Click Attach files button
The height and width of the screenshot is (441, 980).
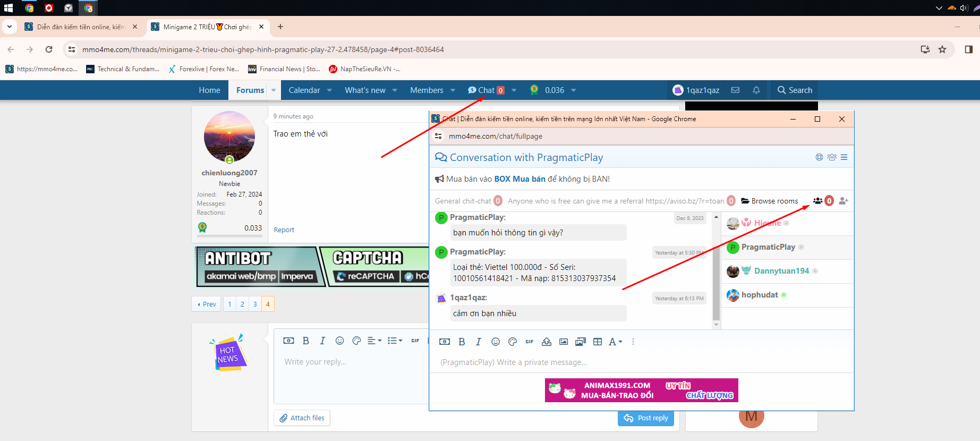coord(302,418)
